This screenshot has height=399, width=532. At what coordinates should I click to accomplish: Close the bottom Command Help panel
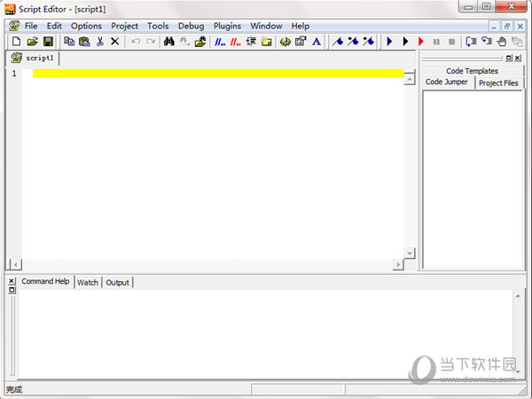[x=12, y=281]
